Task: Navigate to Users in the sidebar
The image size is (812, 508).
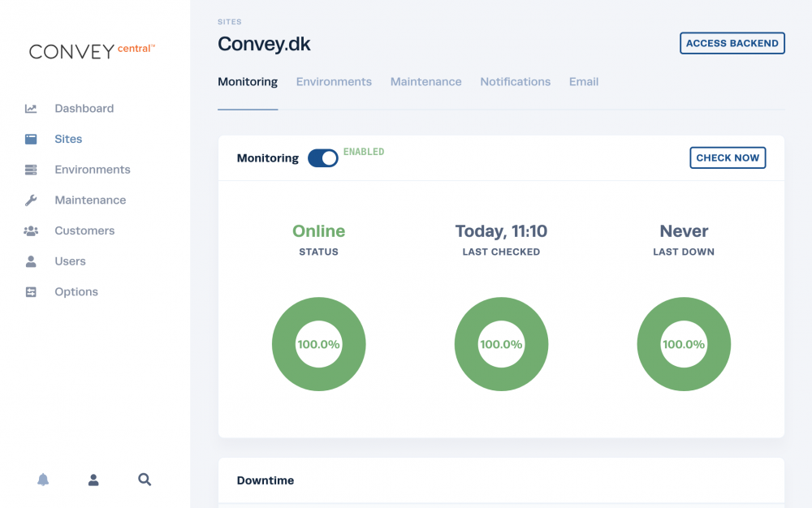Action: click(71, 261)
